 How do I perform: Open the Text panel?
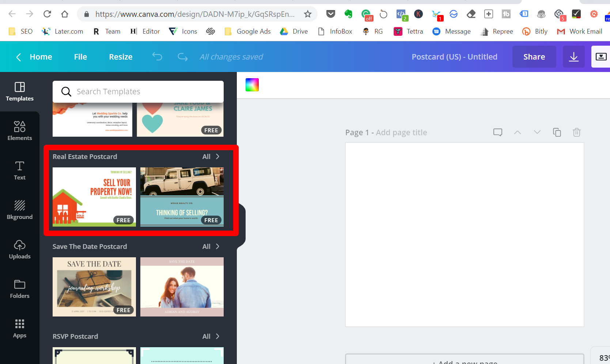(19, 170)
